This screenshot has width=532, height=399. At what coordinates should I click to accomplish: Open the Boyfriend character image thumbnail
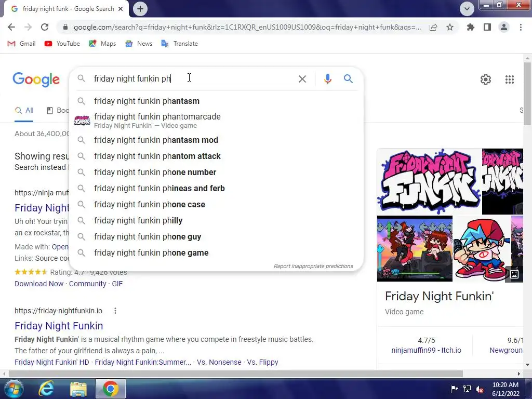pyautogui.click(x=482, y=249)
